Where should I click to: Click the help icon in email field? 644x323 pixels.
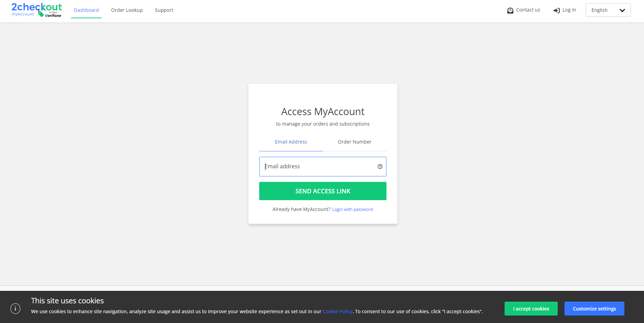(380, 167)
